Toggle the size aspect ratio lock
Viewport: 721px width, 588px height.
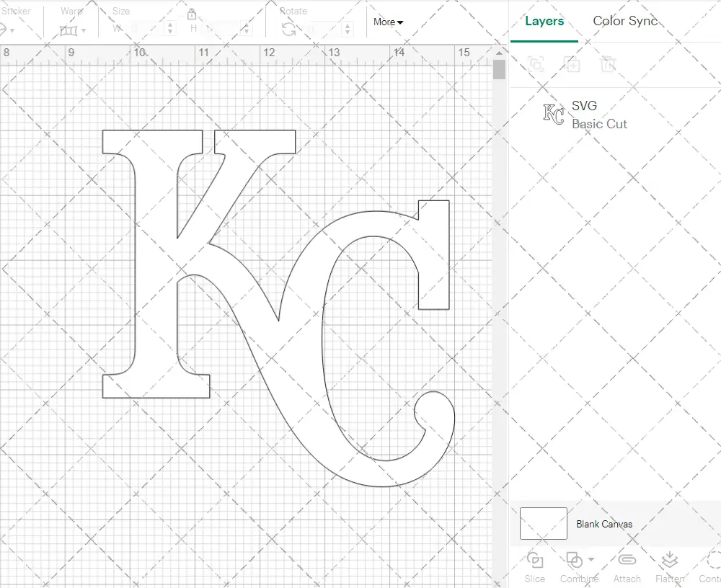click(x=192, y=14)
